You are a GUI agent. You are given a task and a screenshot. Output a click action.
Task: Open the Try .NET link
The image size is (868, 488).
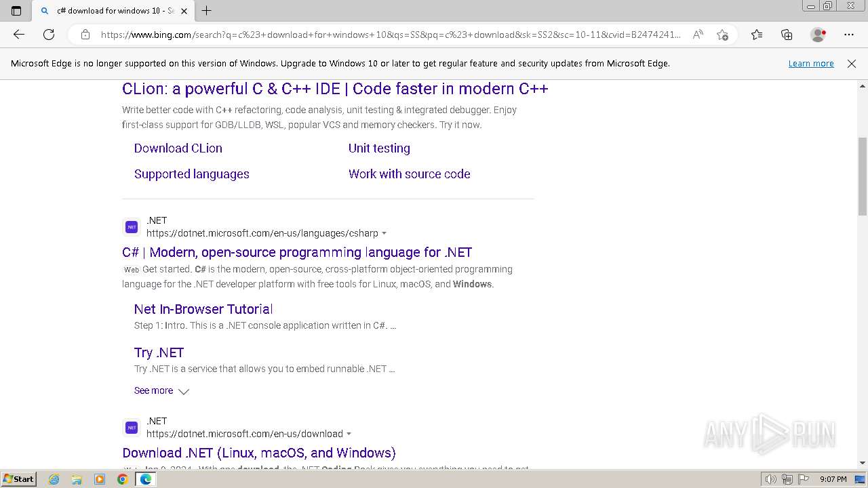coord(159,352)
